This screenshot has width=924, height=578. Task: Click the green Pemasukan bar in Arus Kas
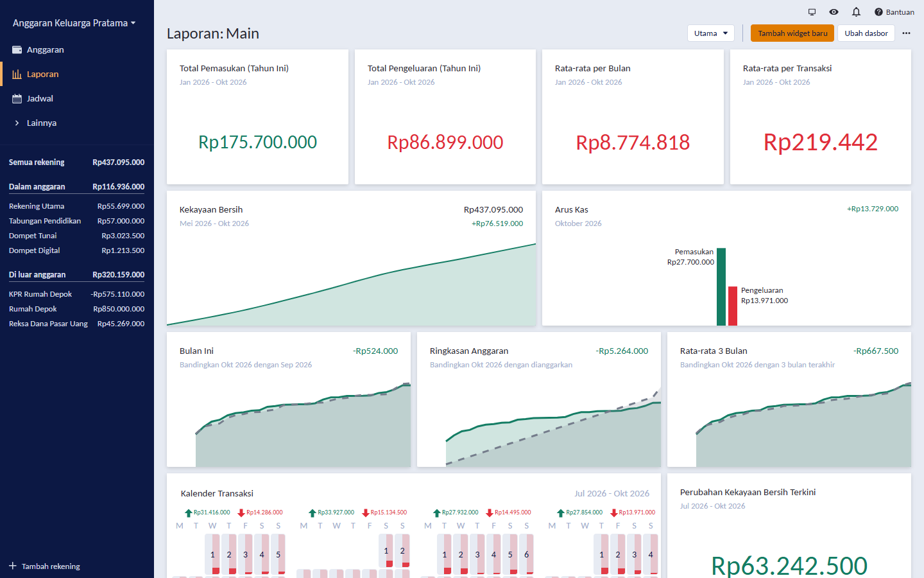[x=721, y=286]
